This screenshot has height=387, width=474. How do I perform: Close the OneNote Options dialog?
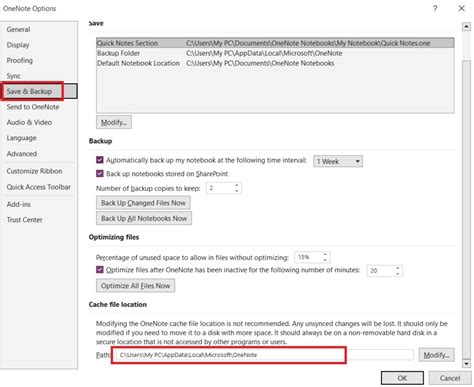pyautogui.click(x=462, y=8)
